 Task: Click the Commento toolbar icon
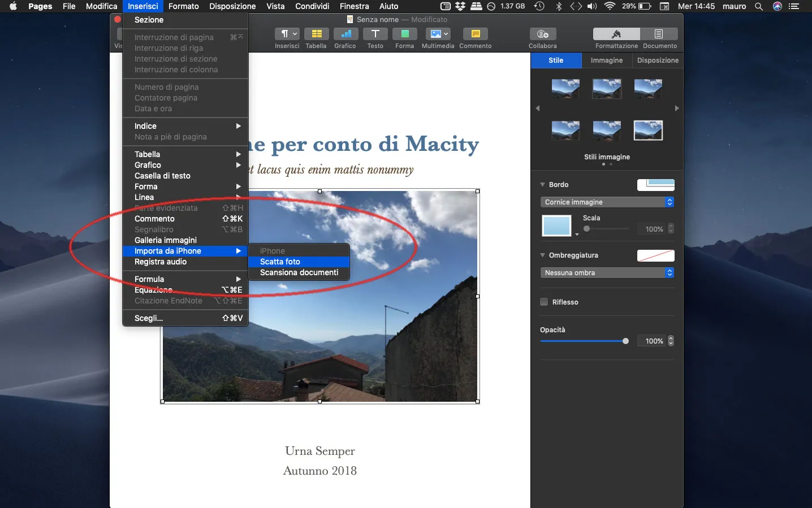476,34
